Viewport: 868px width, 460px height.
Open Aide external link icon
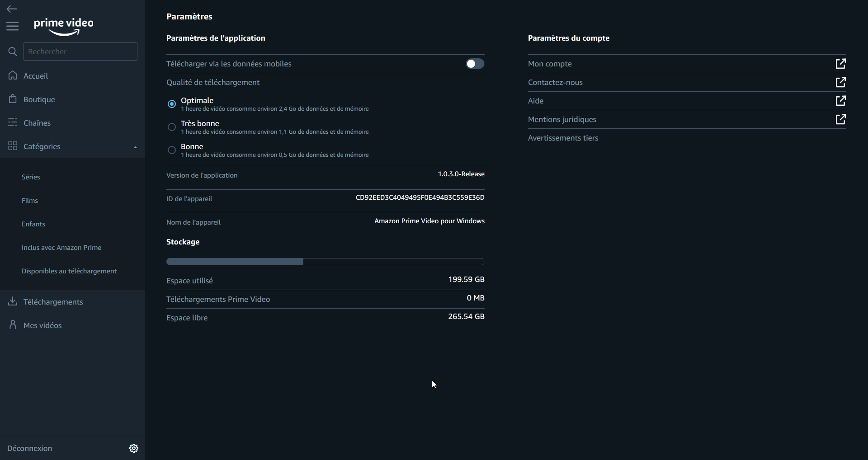[x=841, y=101]
